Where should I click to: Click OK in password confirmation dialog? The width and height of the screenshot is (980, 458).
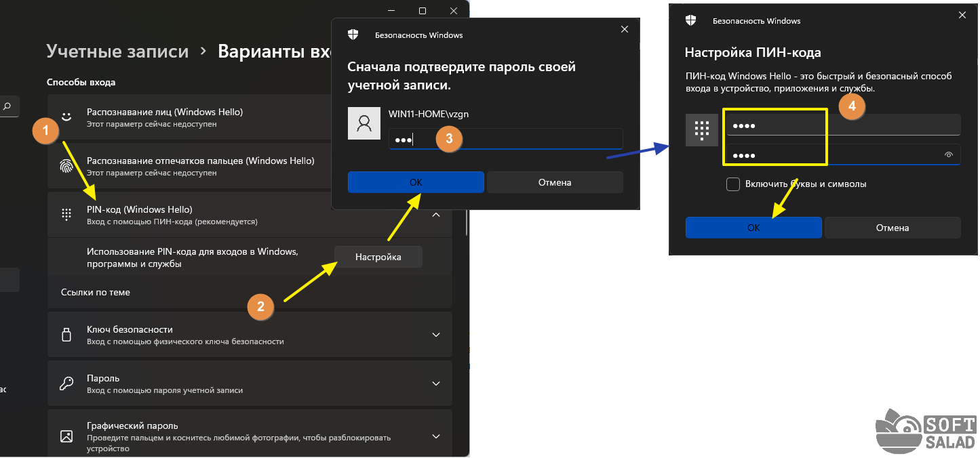point(416,182)
